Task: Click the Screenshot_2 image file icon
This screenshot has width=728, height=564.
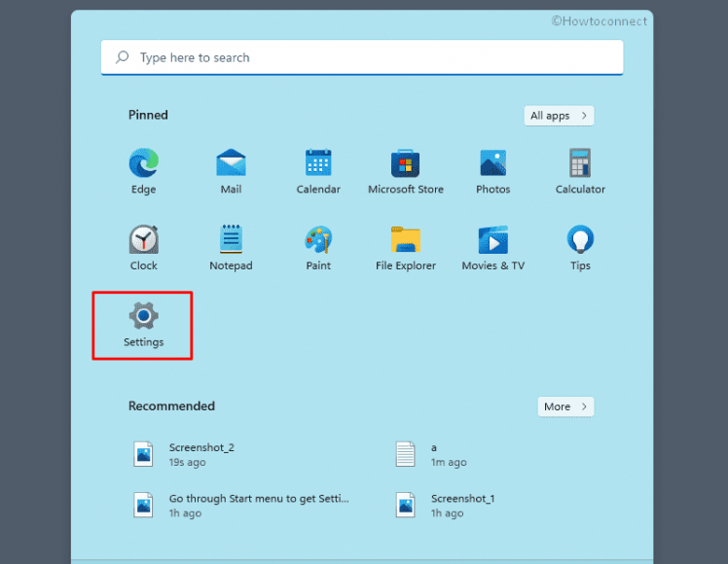Action: (x=143, y=454)
